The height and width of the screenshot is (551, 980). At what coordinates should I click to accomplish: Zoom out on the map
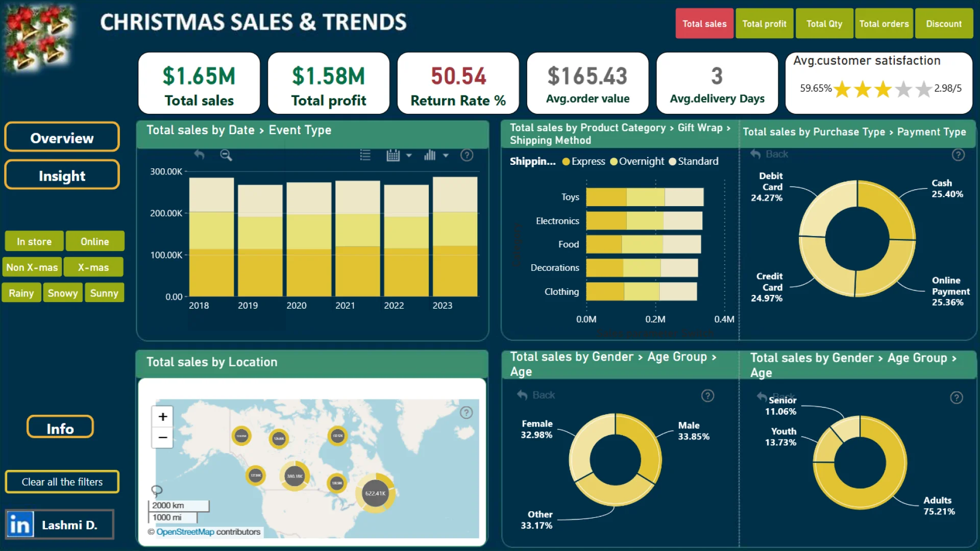click(163, 438)
